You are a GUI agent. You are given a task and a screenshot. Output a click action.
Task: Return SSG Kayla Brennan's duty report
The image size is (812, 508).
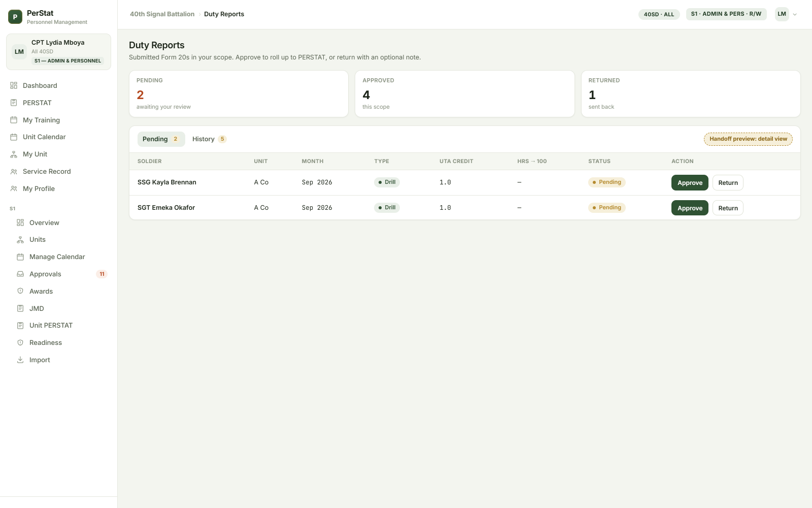point(728,183)
